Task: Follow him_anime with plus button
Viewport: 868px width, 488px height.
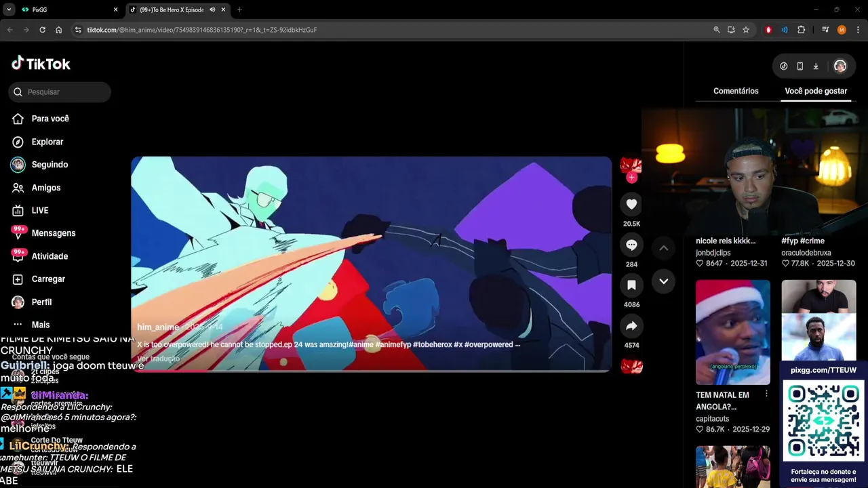Action: (631, 178)
